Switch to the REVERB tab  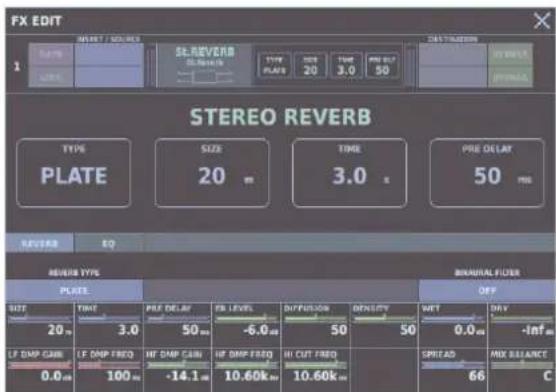[40, 243]
